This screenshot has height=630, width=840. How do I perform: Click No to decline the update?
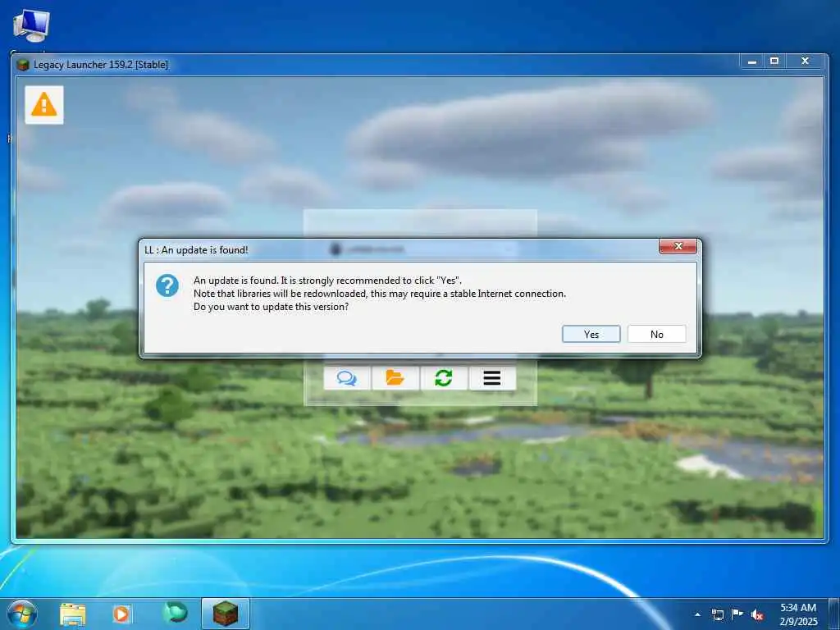(657, 334)
